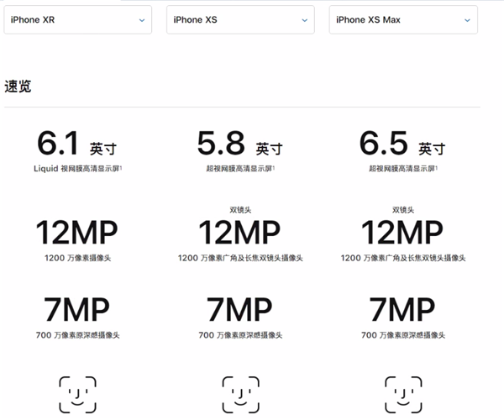Viewport: 504px width, 420px height.
Task: Click the 双镜头 label in iPhone XS Max column
Action: pos(403,210)
